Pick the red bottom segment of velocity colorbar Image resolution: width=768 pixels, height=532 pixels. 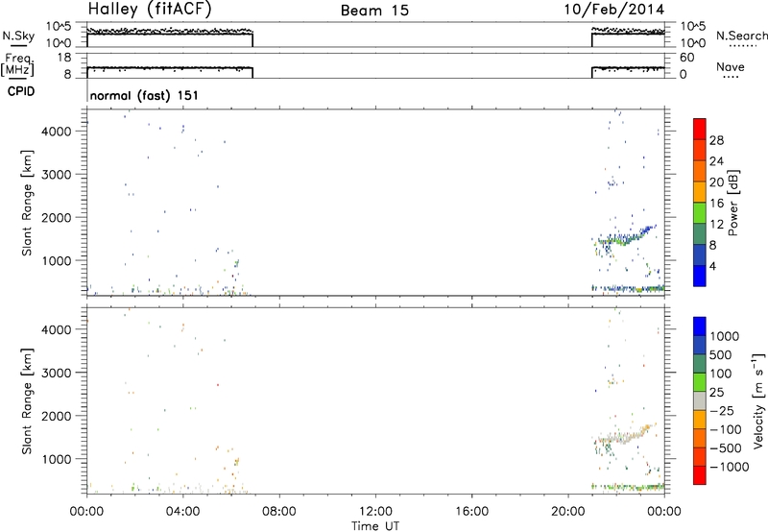(x=700, y=475)
